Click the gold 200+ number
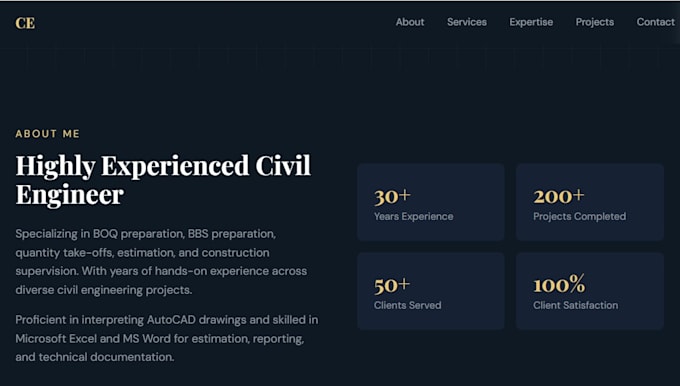The height and width of the screenshot is (386, 680). (559, 196)
